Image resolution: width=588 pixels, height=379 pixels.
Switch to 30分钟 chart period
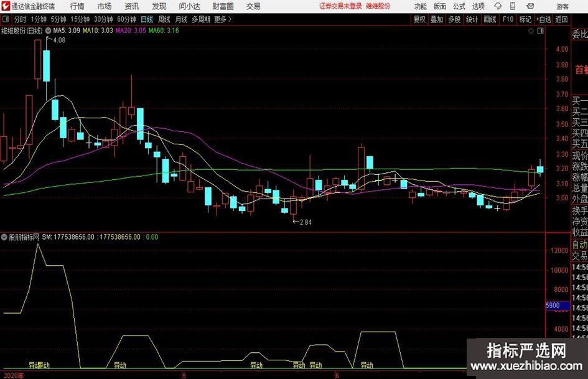[103, 19]
